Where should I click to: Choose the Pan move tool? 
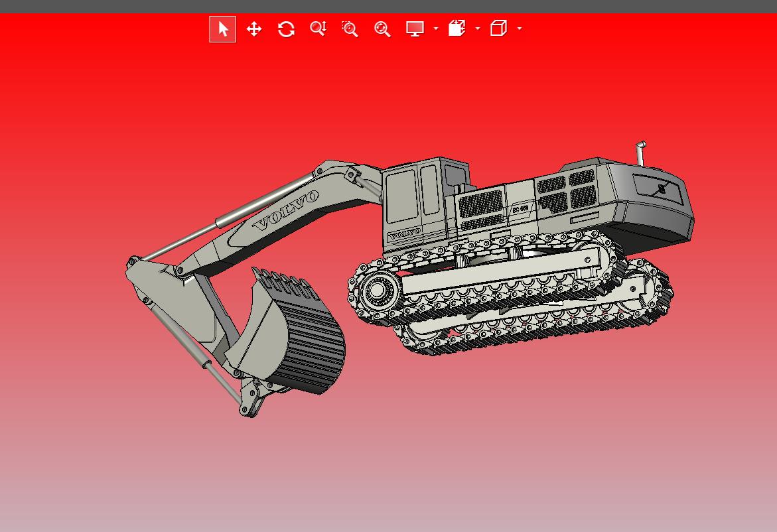point(254,29)
